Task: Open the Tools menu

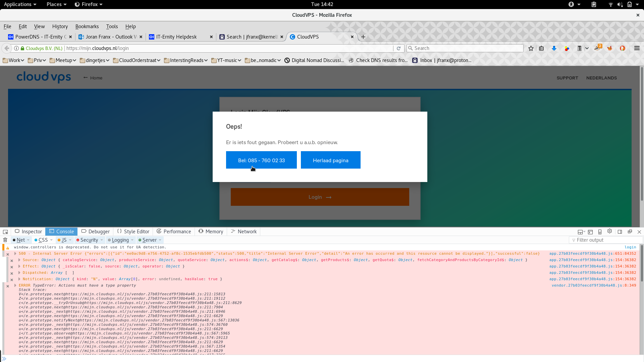Action: pos(112,26)
